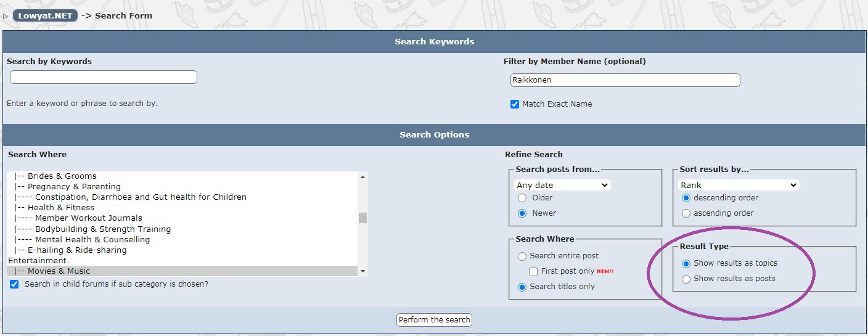The height and width of the screenshot is (336, 868).
Task: Click the Filter by Member Name field
Action: click(625, 80)
